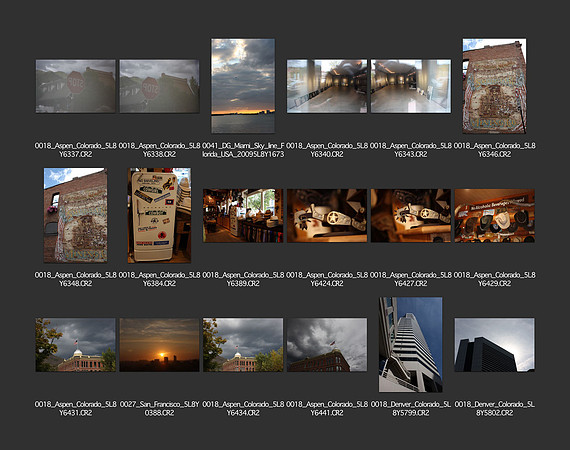570x450 pixels.
Task: Select the faded stop sign thumbnail Y6337
Action: (76, 86)
